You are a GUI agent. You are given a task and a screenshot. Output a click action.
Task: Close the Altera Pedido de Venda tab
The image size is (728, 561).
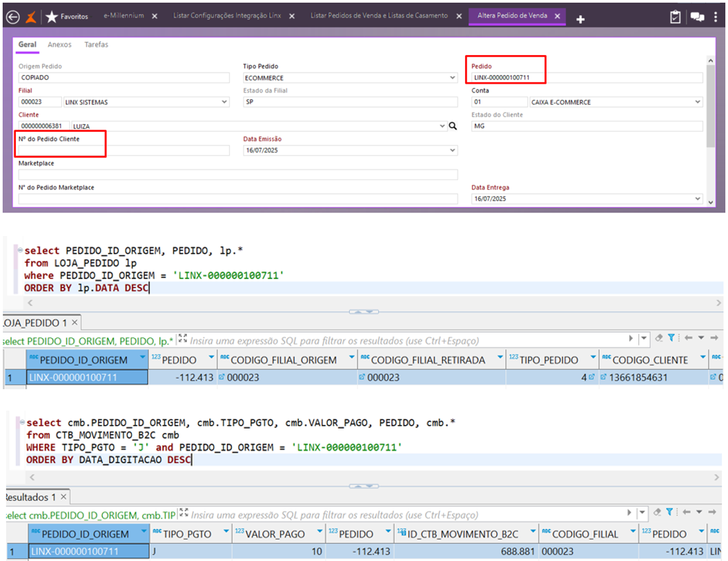(557, 17)
